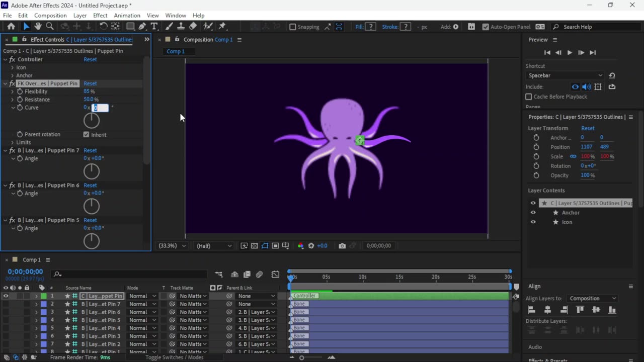644x362 pixels.
Task: Reset Layer Transform in Properties panel
Action: point(588,128)
